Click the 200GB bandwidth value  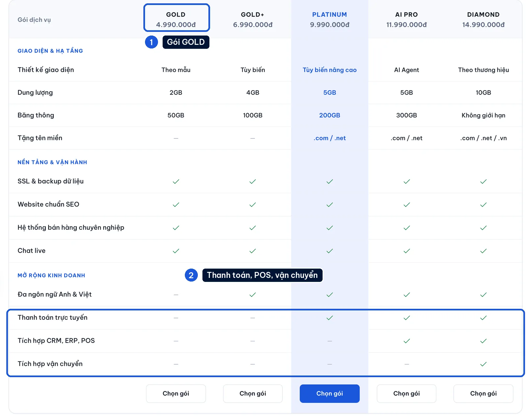(330, 115)
